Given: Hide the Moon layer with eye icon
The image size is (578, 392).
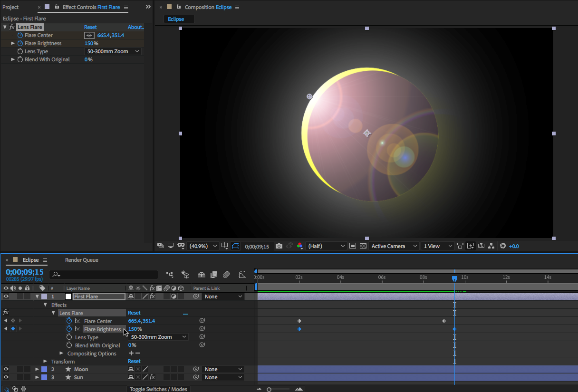Looking at the screenshot, I should click(6, 369).
